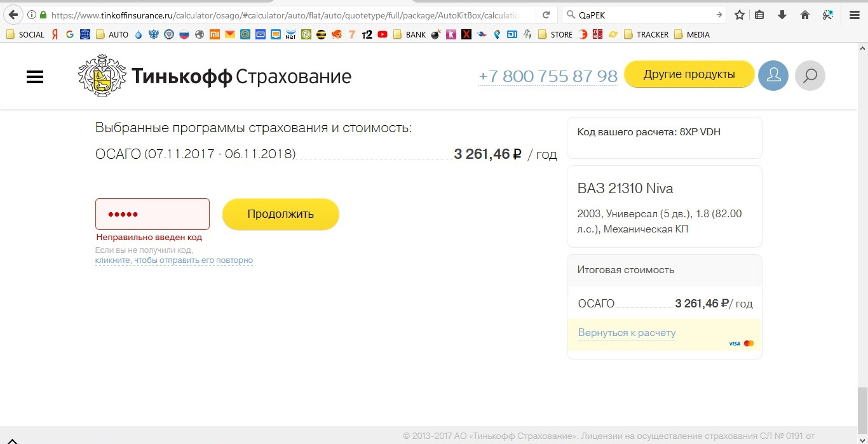Open the bomb bookmark icon

(435, 35)
